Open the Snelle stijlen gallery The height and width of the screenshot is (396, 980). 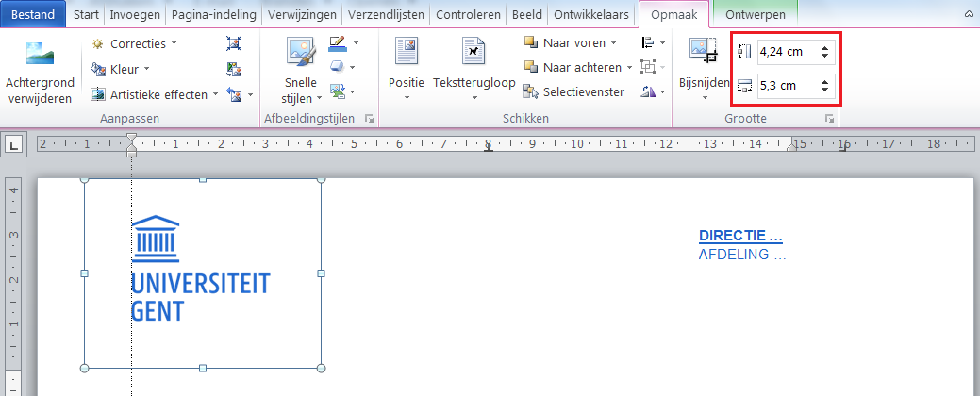click(x=301, y=71)
